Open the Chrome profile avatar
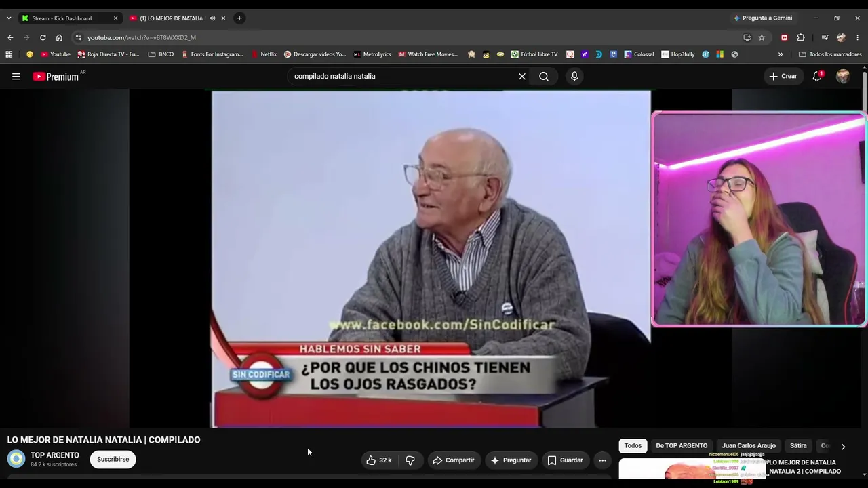Screen dimensions: 868x488 tap(842, 37)
